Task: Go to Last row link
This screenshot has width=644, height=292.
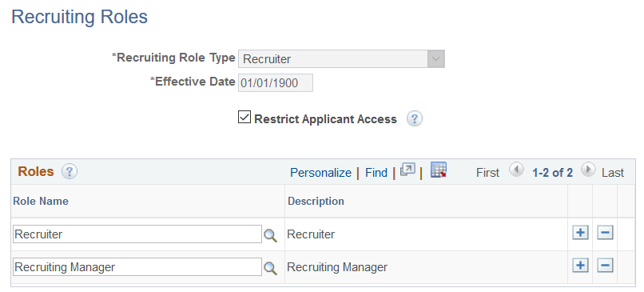Action: 613,173
